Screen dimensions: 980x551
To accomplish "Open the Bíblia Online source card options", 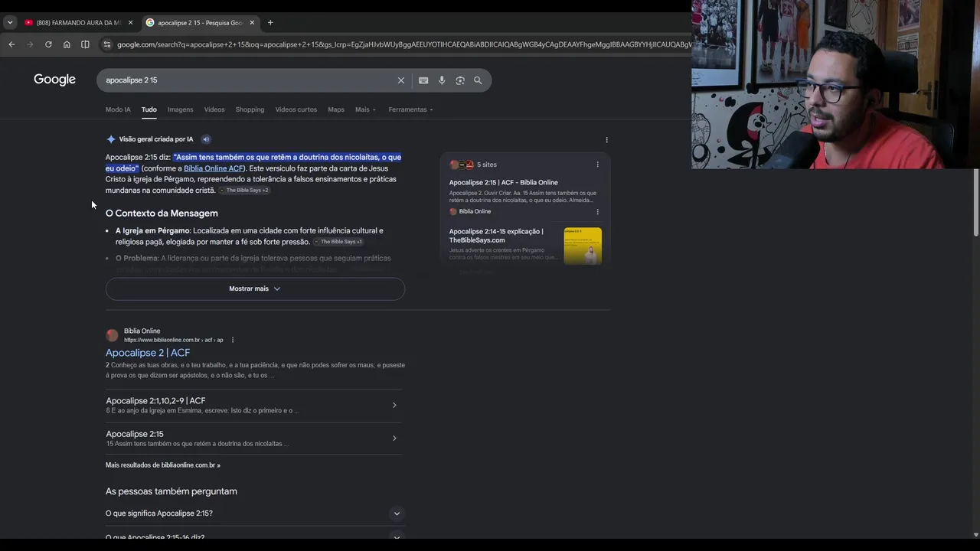I will (597, 212).
